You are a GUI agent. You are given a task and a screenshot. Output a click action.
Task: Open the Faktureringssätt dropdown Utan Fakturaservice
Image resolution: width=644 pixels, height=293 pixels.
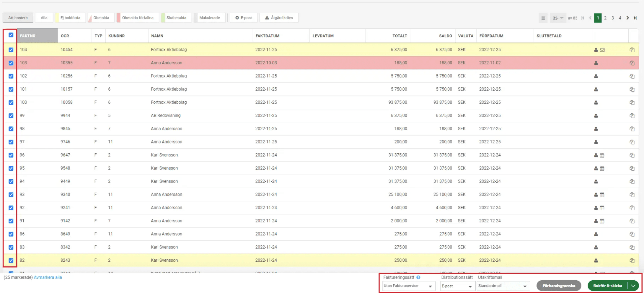[x=408, y=286]
